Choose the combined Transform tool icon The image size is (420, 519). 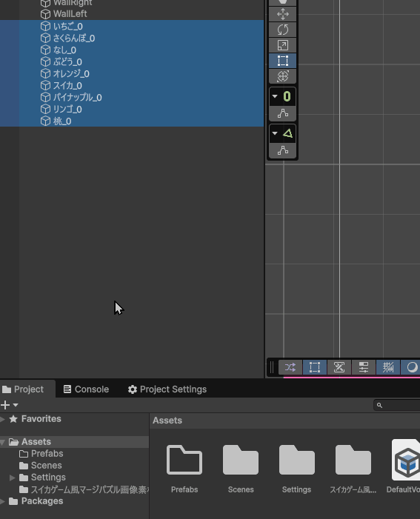(282, 76)
